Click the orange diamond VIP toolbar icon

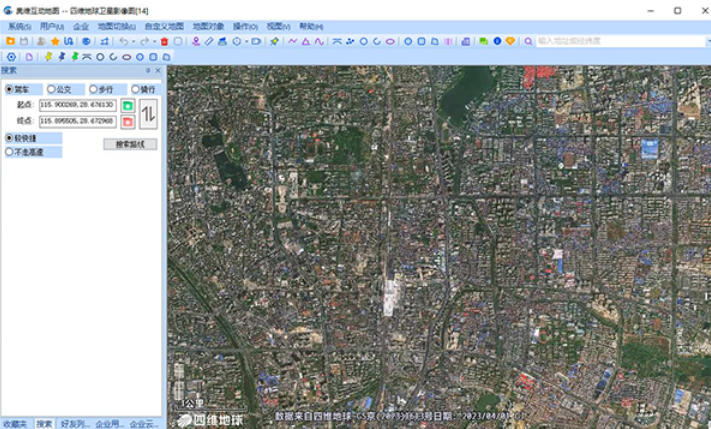[x=510, y=42]
